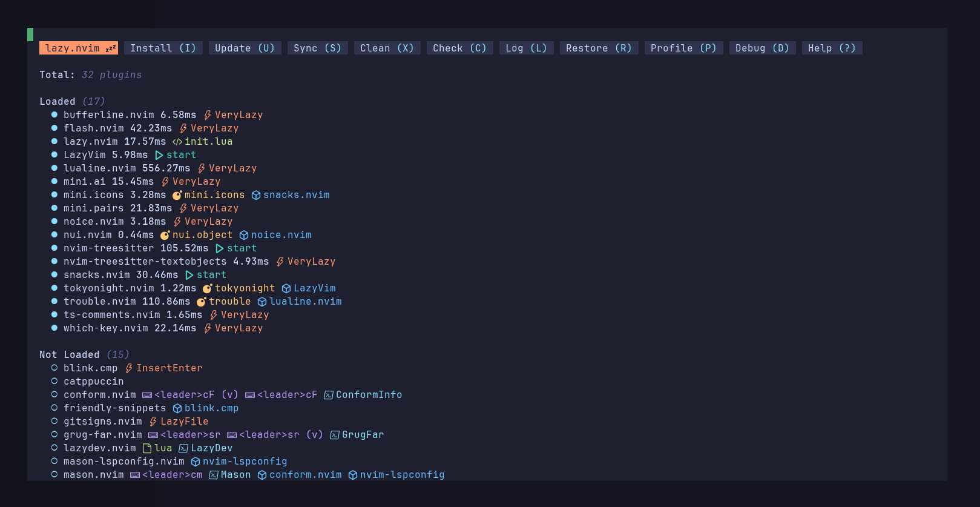This screenshot has width=980, height=507.
Task: Click conform.nvim dependency on mason.nvim row
Action: 306,475
